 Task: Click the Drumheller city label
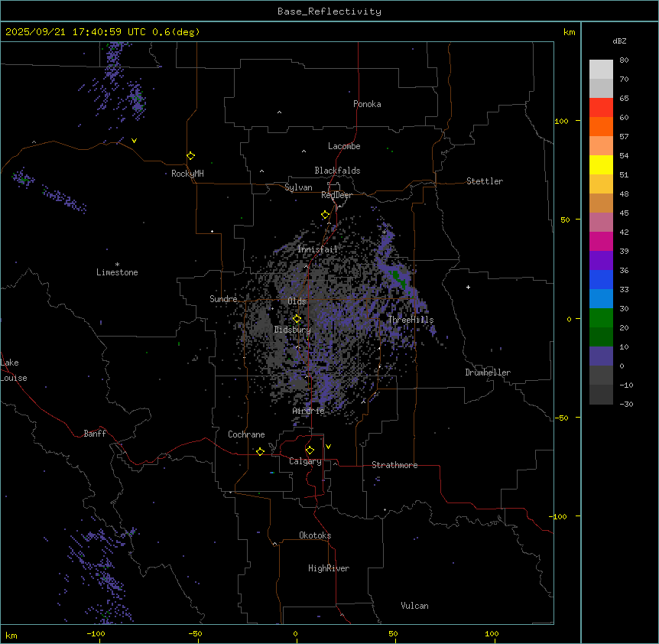488,372
